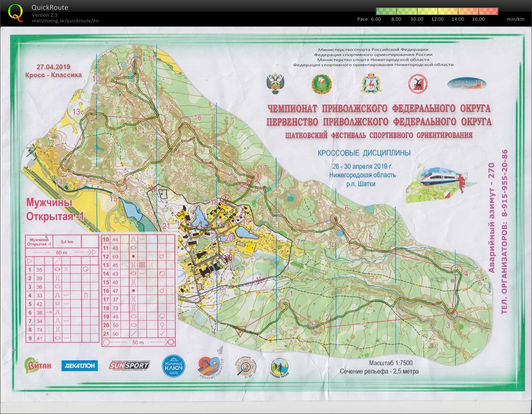Viewport: 532px width, 414px height.
Task: Open the matstroeng.se/quickroute/en link
Action: point(65,21)
